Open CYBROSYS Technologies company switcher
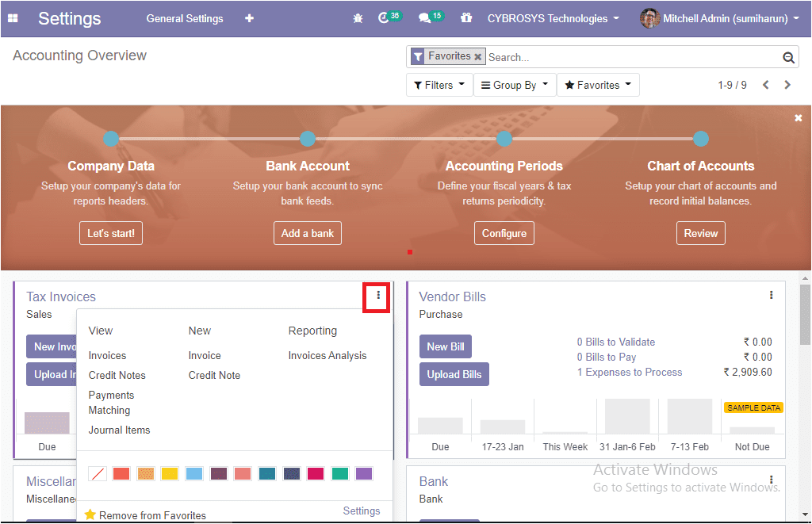The width and height of the screenshot is (812, 524). click(x=553, y=19)
